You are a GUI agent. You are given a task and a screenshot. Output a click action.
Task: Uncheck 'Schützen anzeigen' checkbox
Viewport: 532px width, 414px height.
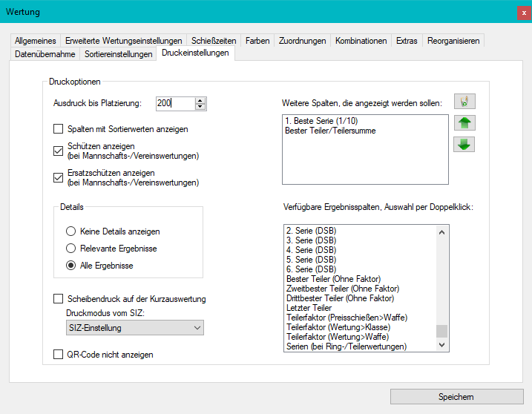(59, 151)
